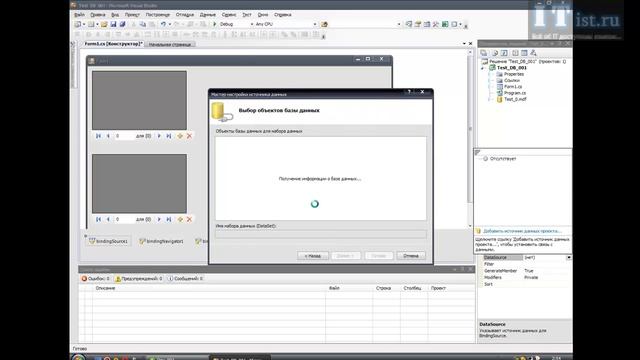This screenshot has height=360, width=640.
Task: Move to first record in upper navigator
Action: click(x=98, y=136)
